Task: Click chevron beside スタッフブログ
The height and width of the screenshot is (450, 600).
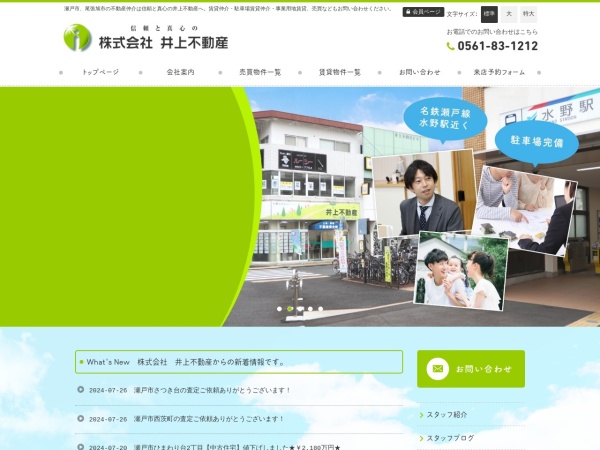Action: coord(421,439)
